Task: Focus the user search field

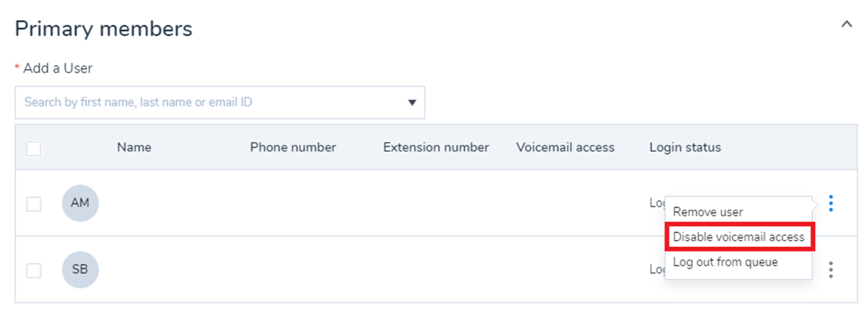Action: (x=219, y=103)
